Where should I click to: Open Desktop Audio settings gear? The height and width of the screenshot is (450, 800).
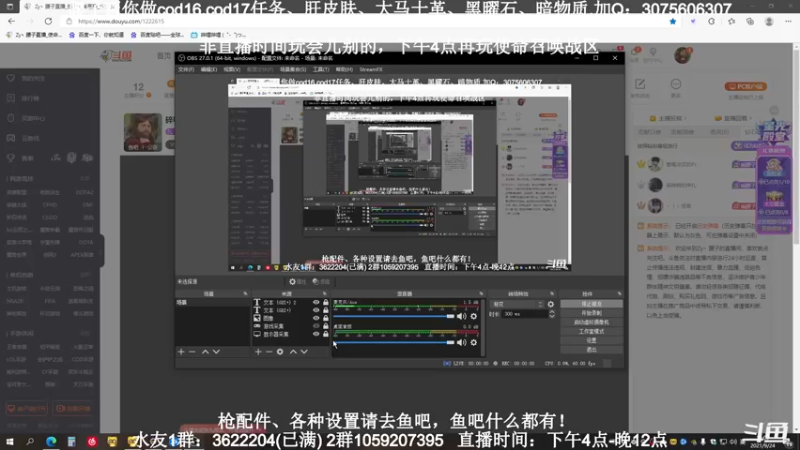474,342
